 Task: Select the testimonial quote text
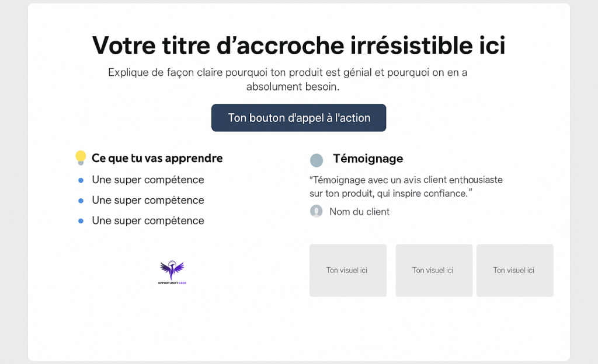406,187
